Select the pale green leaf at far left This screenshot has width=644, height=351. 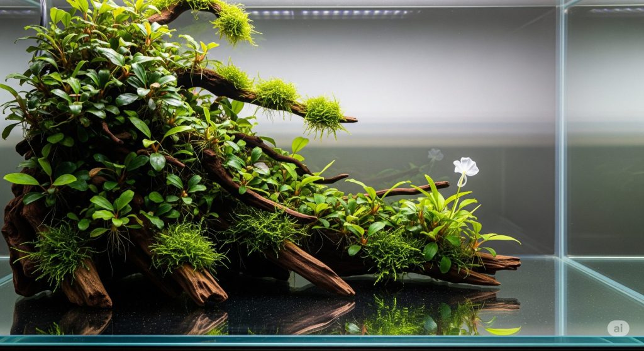click(x=21, y=179)
